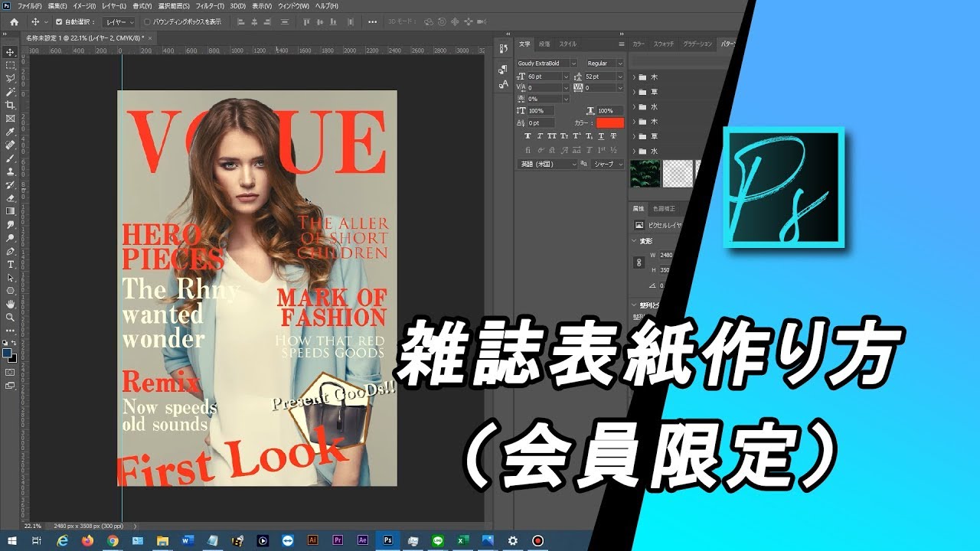Select the Dodge tool
Viewport: 980px width, 551px height.
pos(11,238)
